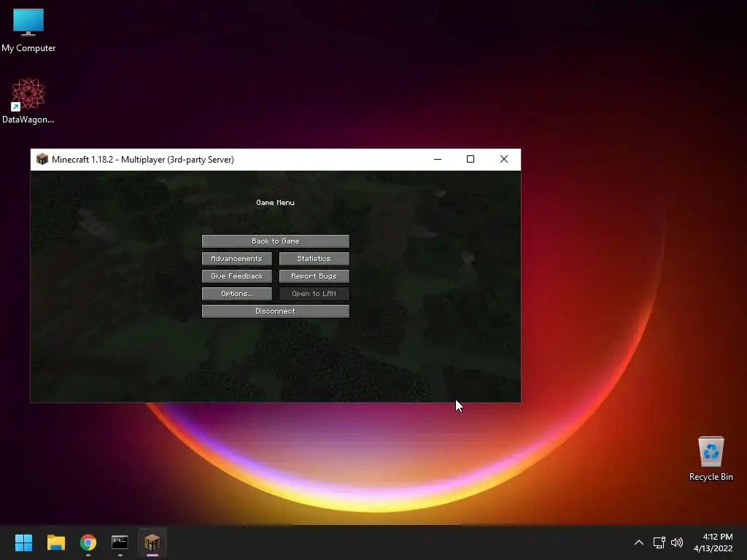Click the Minecraft taskbar icon
This screenshot has width=747, height=560.
(x=152, y=542)
